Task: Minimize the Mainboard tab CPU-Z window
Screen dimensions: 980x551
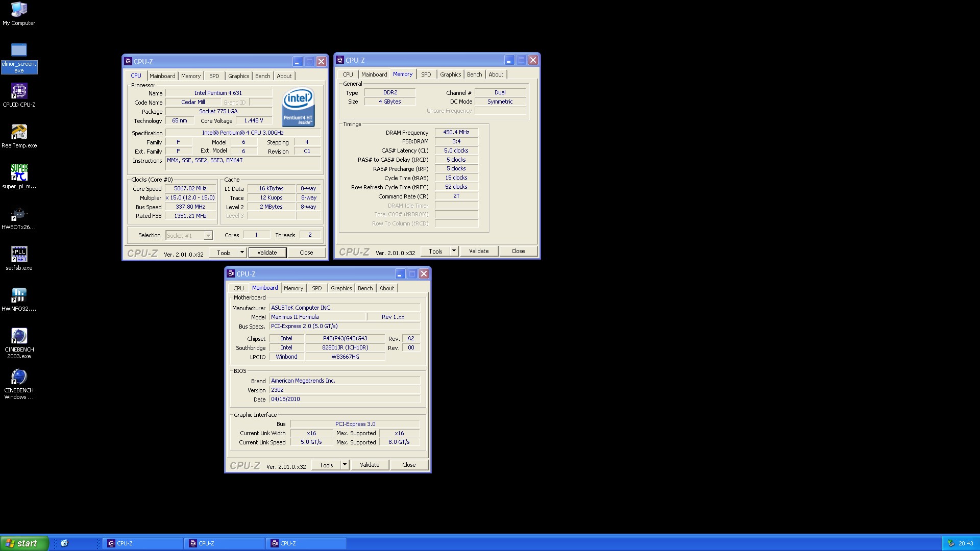Action: coord(400,274)
